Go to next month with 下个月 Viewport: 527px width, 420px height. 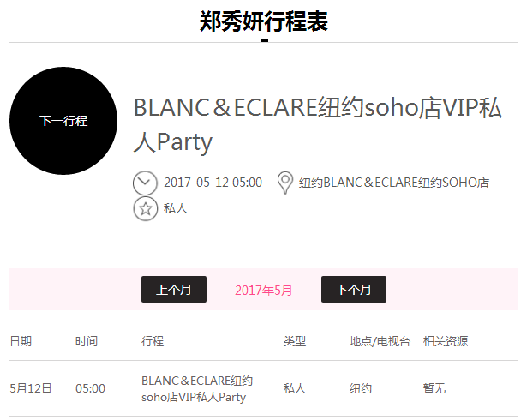pyautogui.click(x=354, y=289)
